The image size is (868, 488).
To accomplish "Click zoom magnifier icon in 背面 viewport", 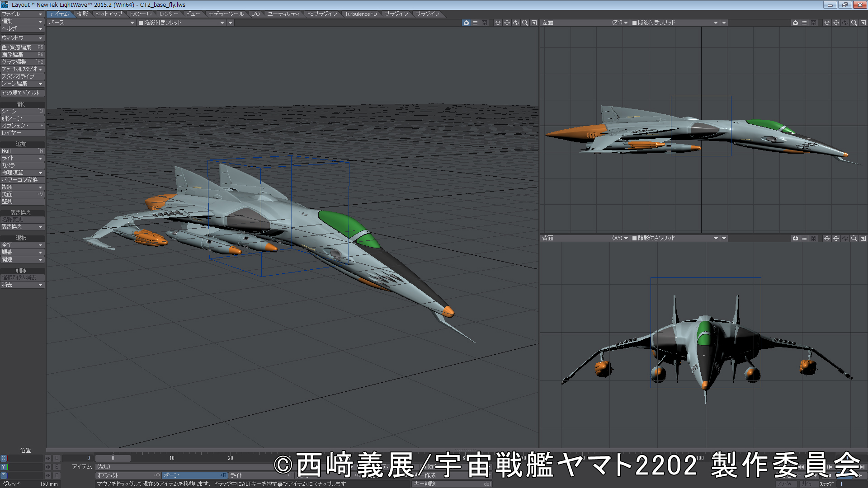I will click(x=854, y=238).
